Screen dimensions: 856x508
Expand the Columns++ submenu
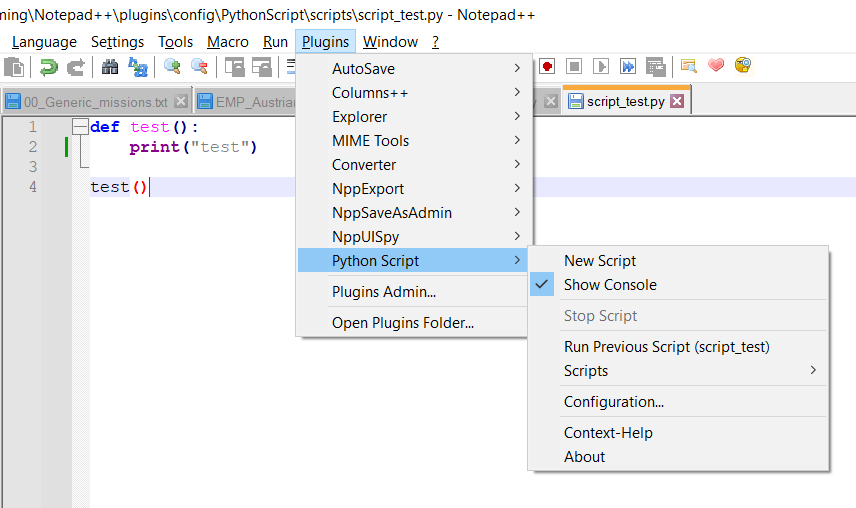(412, 93)
